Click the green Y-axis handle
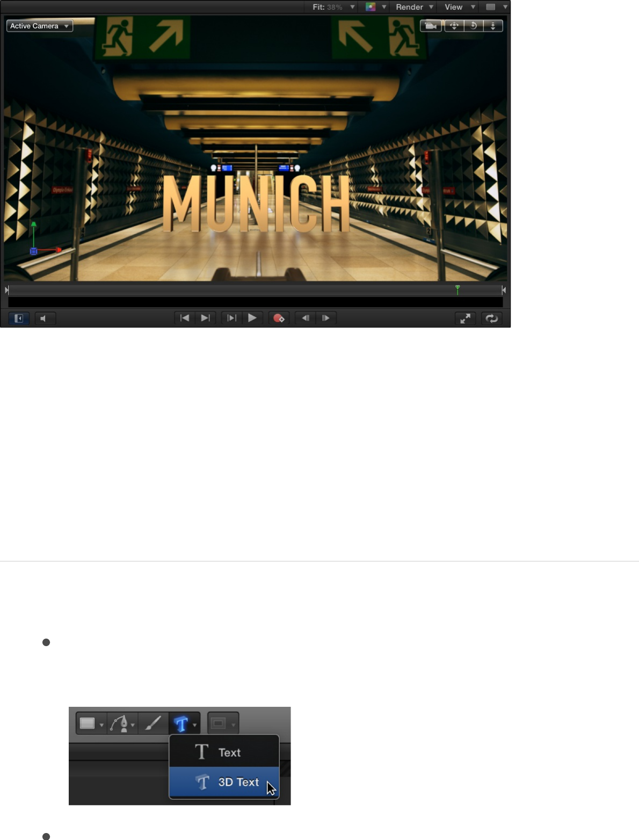Viewport: 639px width, 840px height. pos(33,225)
